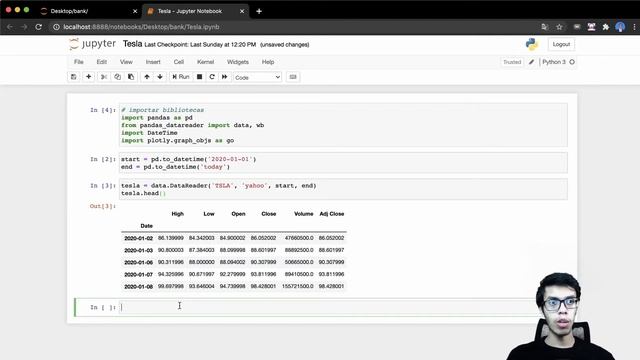Click the Trusted notebook indicator
The width and height of the screenshot is (640, 360).
click(x=512, y=62)
